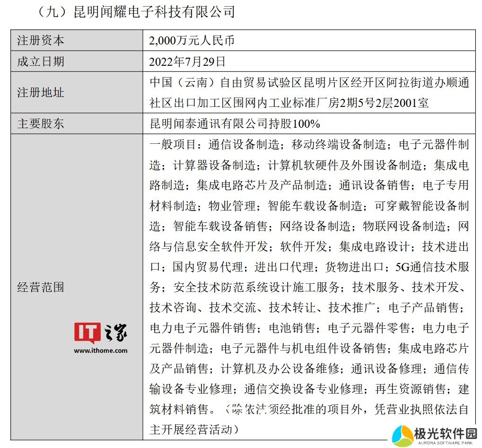Viewport: 482px width, 448px height.
Task: Click the 成立日期 label cell
Action: [41, 61]
